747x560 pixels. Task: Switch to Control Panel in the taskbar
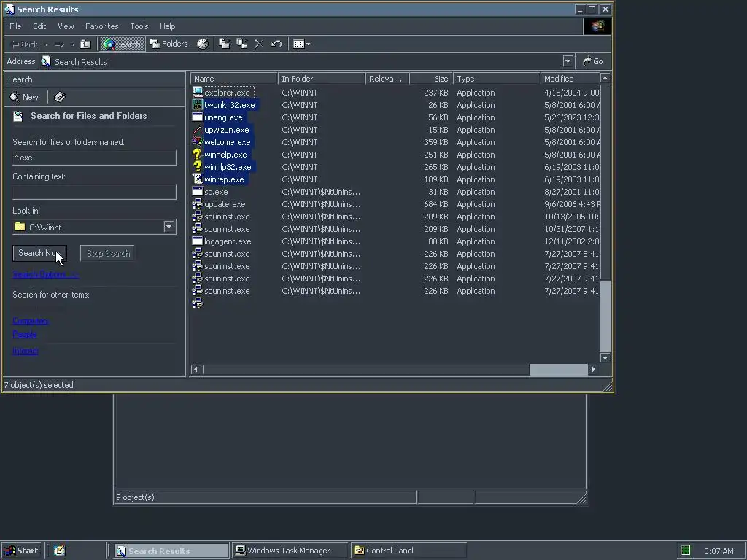click(x=409, y=551)
